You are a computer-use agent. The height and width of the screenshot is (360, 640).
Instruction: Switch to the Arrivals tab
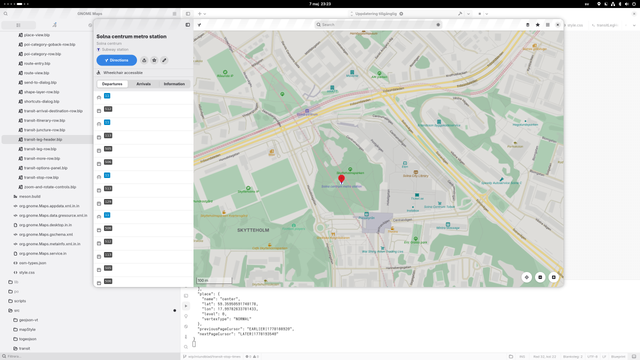(143, 84)
